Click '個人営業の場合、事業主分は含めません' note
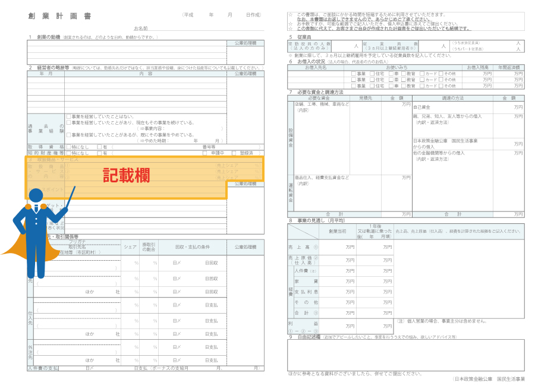 (442, 321)
